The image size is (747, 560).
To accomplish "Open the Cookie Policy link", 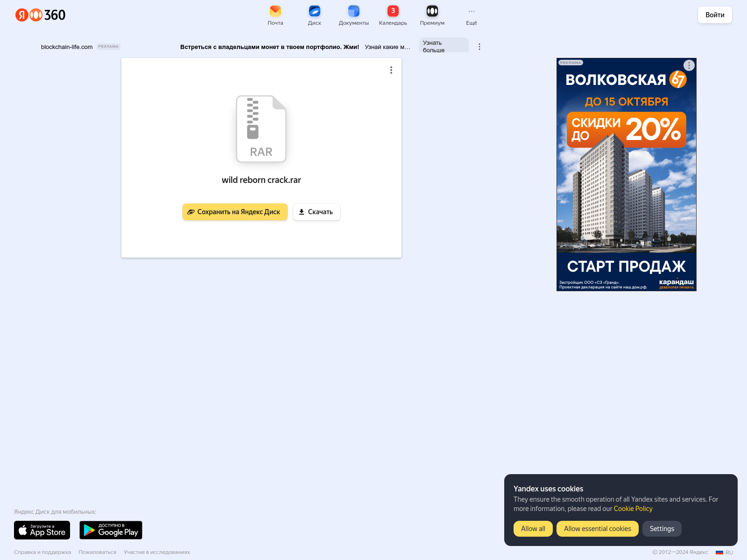I will pos(633,509).
